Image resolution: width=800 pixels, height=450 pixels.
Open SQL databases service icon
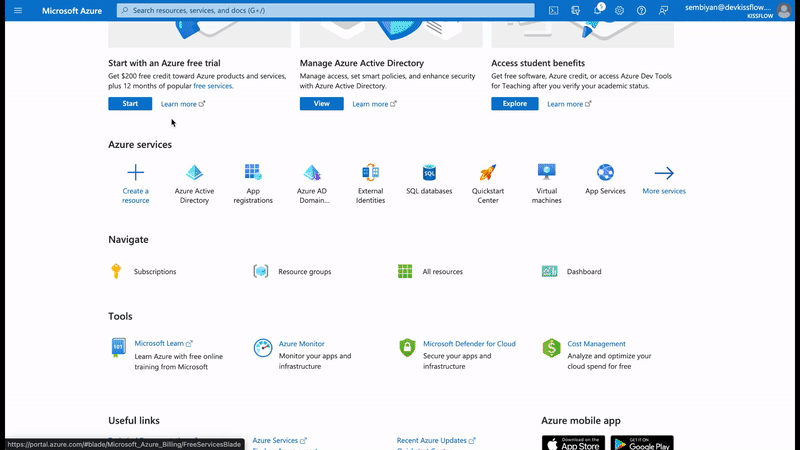tap(429, 172)
